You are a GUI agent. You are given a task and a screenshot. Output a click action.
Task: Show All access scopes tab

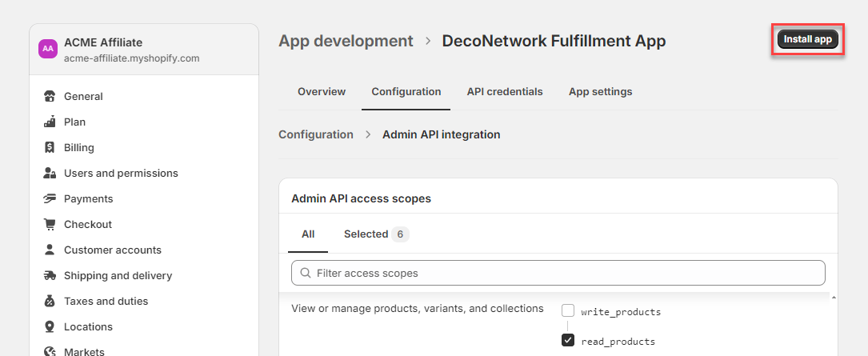(x=308, y=234)
